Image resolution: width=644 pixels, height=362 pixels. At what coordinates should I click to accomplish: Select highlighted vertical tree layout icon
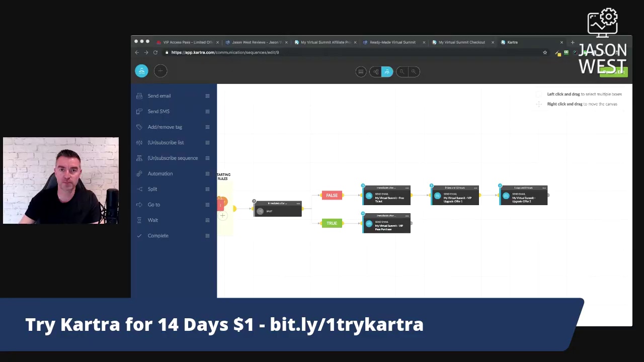click(x=387, y=72)
